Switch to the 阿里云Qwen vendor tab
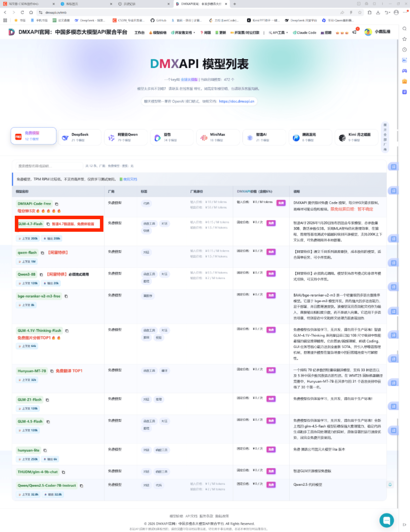The image size is (410, 532). point(126,137)
